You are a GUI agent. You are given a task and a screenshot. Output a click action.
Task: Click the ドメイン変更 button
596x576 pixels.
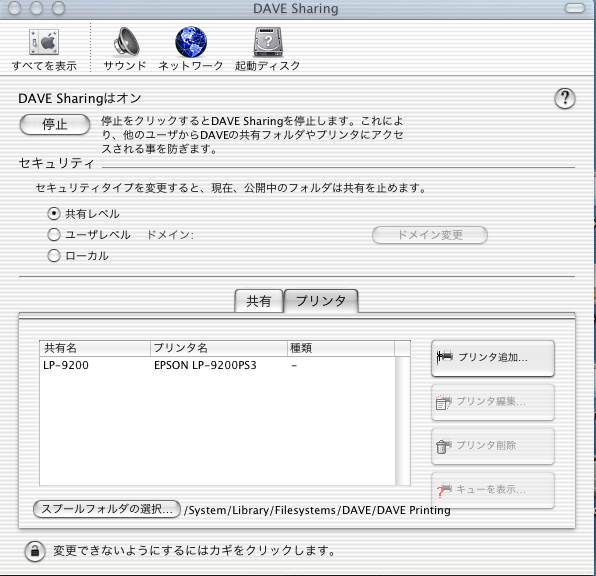tap(430, 235)
